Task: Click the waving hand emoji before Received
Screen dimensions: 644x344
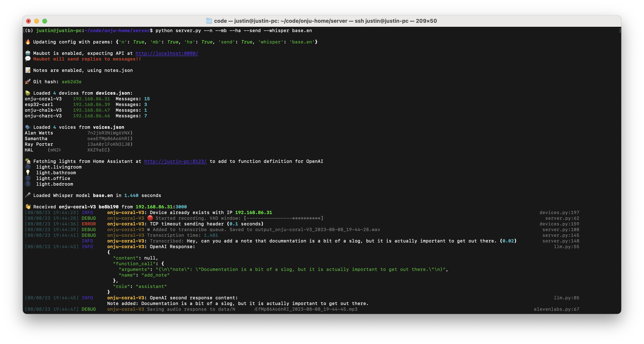Action: (28, 207)
